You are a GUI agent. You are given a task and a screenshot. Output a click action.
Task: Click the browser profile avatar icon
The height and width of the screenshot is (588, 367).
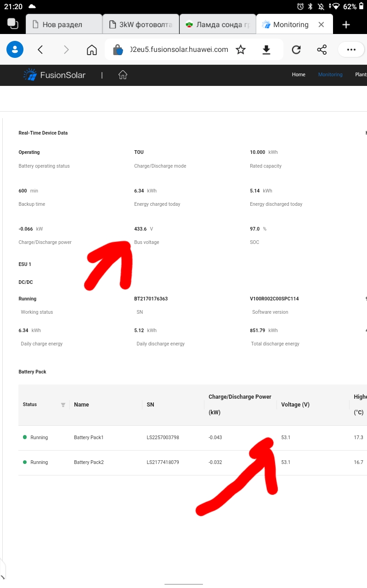(15, 50)
